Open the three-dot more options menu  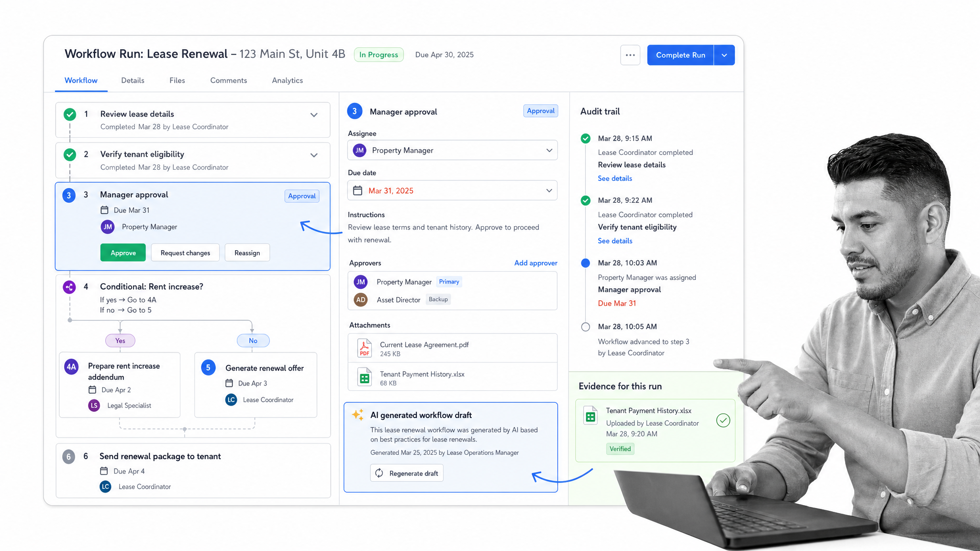[630, 55]
